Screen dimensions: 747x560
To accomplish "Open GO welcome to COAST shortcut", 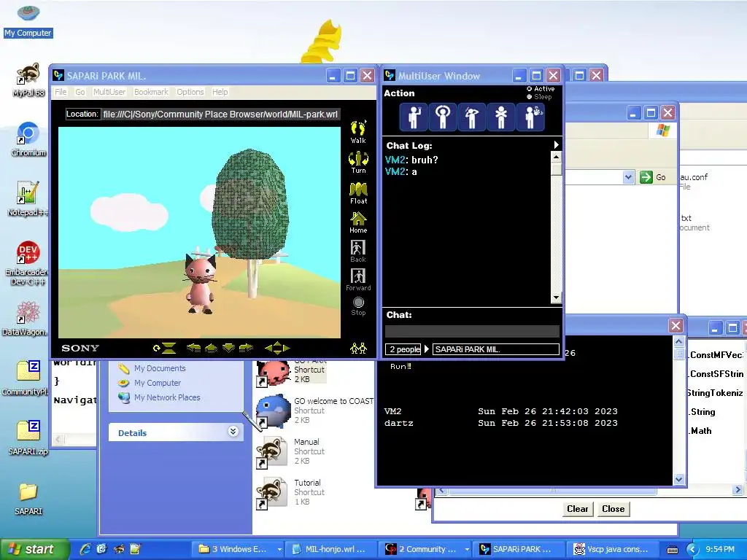I will click(315, 410).
